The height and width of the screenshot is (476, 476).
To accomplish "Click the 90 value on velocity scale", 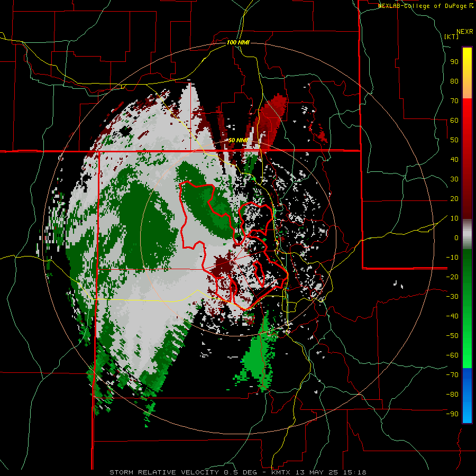I will point(454,62).
